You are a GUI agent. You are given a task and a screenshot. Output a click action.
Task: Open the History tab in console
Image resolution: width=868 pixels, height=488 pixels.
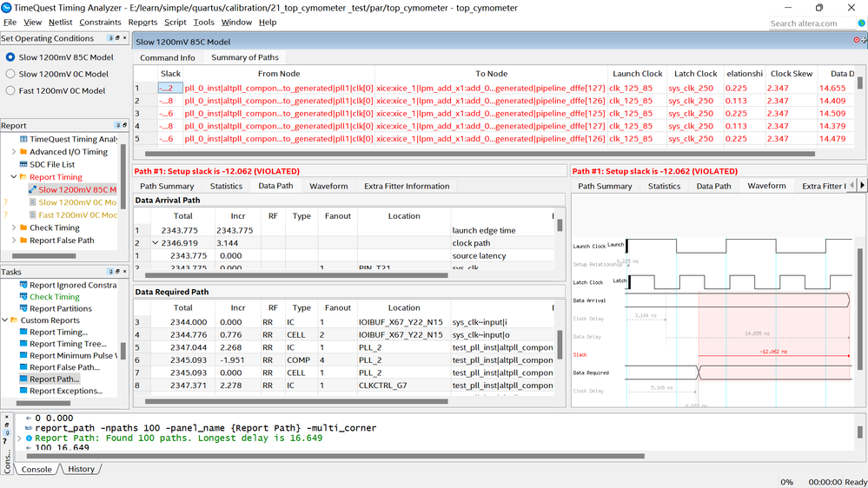pyautogui.click(x=81, y=469)
